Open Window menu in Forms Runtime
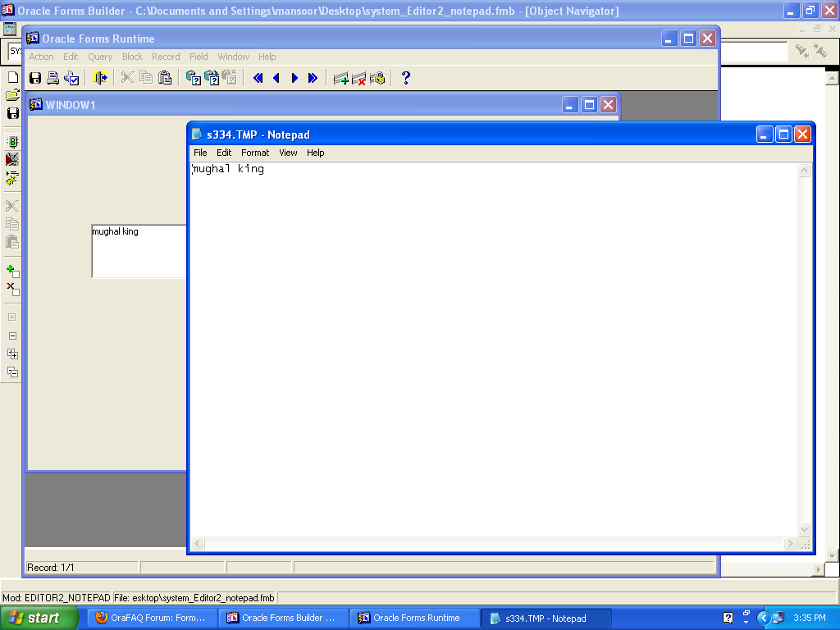This screenshot has width=840, height=630. (233, 57)
